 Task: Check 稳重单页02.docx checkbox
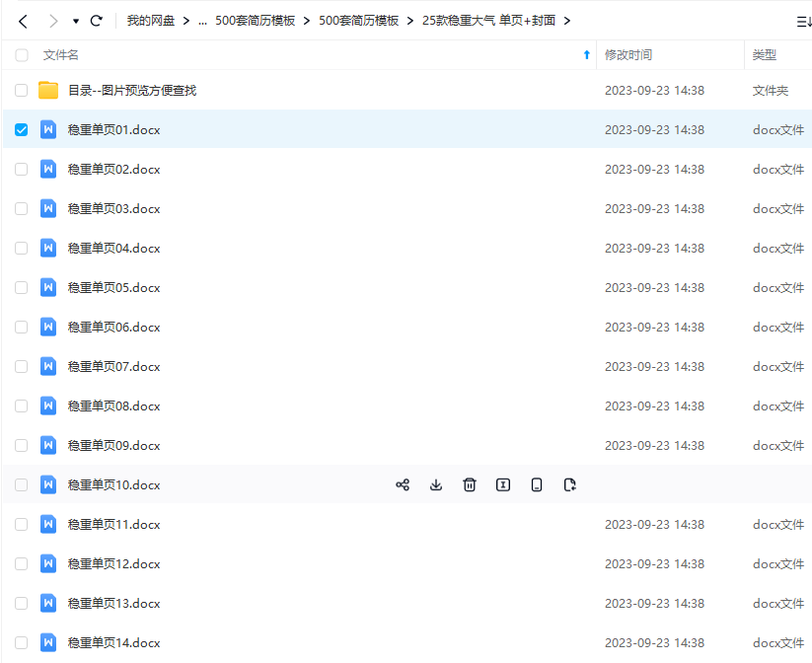coord(22,169)
